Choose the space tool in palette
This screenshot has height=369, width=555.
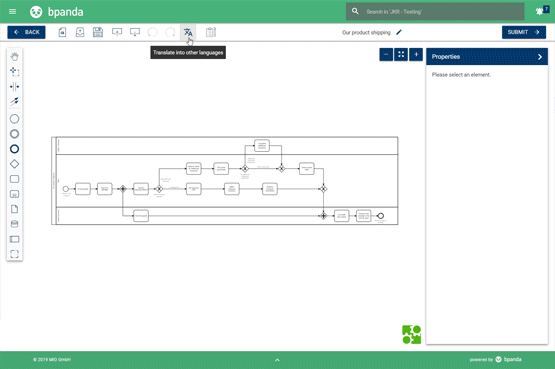point(14,86)
